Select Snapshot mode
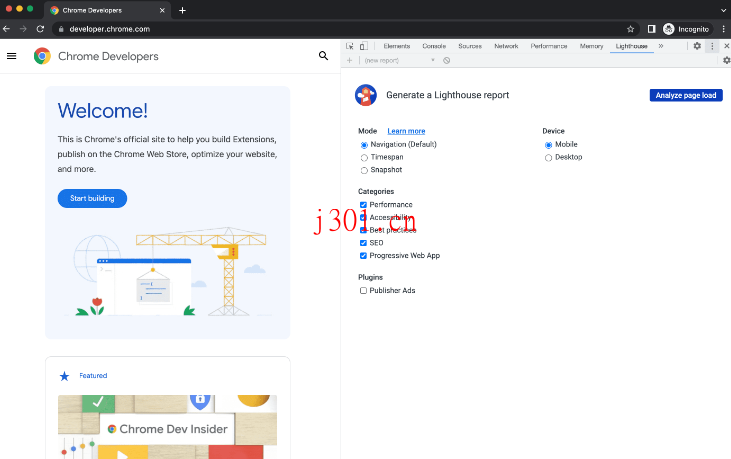The width and height of the screenshot is (731, 459). pos(364,171)
